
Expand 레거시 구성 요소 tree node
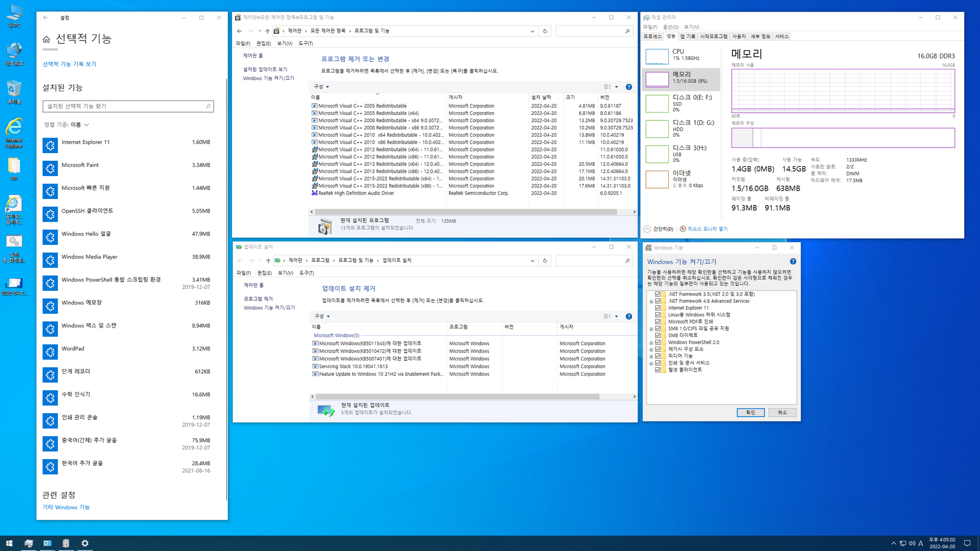(651, 349)
